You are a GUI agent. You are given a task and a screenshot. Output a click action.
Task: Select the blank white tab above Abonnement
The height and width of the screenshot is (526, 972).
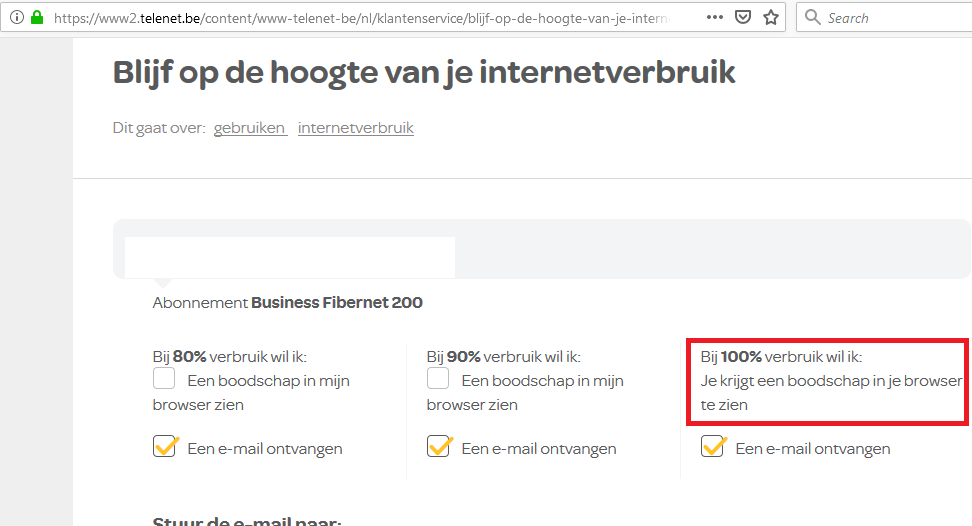(x=289, y=257)
